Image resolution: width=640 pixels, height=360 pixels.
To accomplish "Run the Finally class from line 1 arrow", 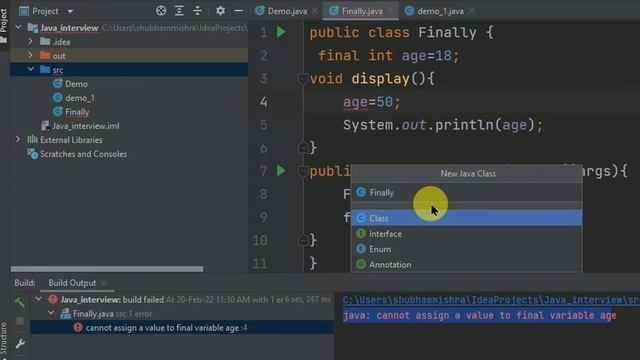I will (281, 32).
